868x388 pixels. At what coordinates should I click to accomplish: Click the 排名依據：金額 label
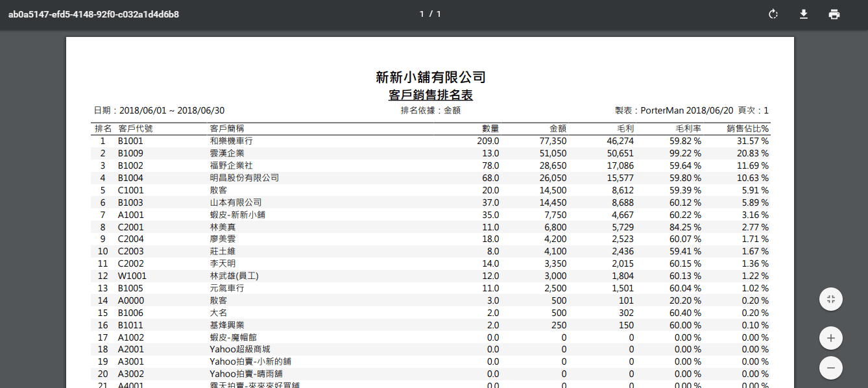(x=431, y=111)
